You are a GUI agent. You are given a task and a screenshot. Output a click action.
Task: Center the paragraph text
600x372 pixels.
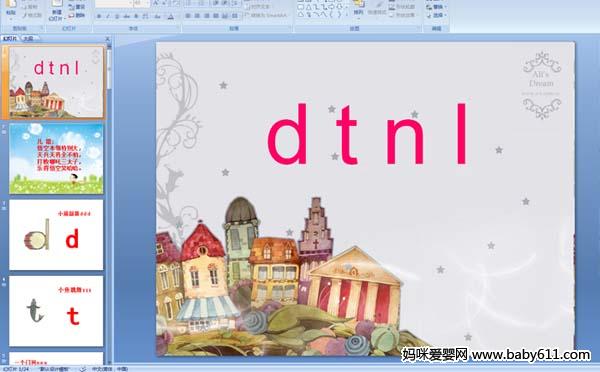[x=197, y=16]
